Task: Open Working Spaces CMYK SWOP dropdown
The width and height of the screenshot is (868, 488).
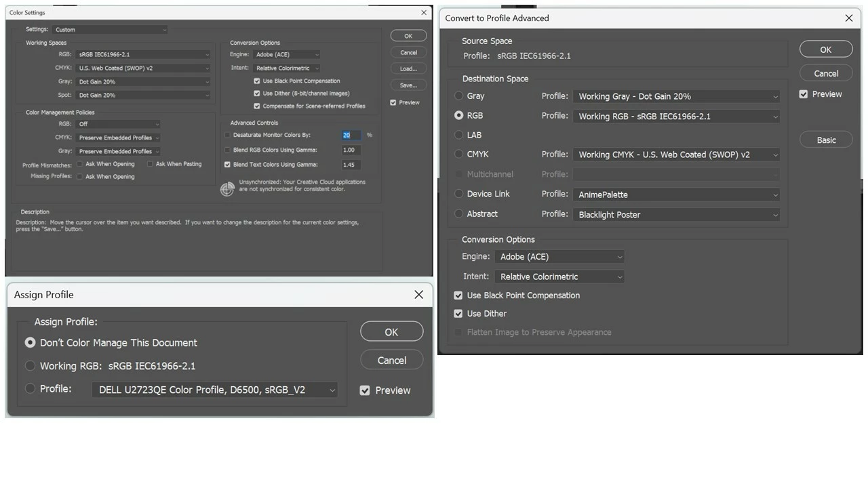Action: 143,68
